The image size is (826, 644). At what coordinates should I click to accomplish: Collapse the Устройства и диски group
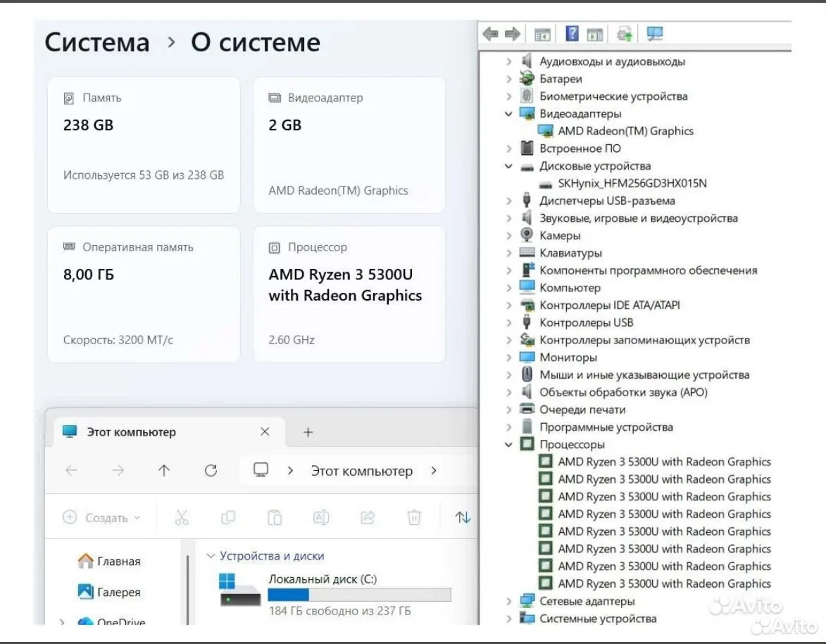211,556
